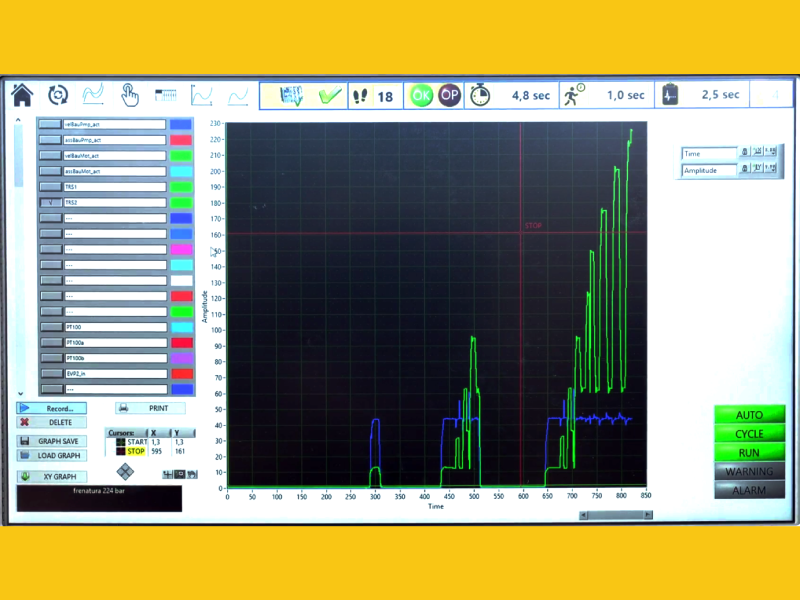Click the green OK status indicator
This screenshot has height=600, width=800.
pyautogui.click(x=421, y=95)
